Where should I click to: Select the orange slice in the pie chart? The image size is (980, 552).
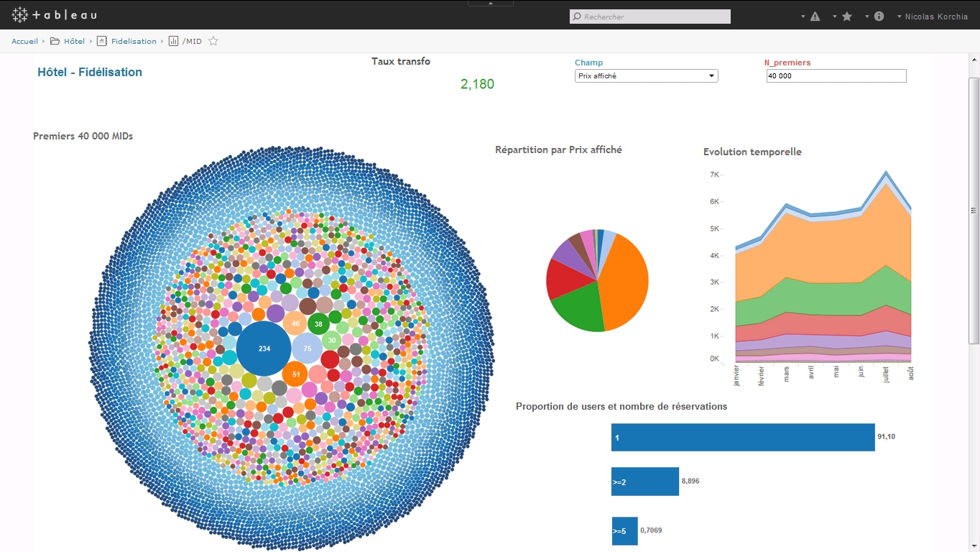pyautogui.click(x=625, y=280)
